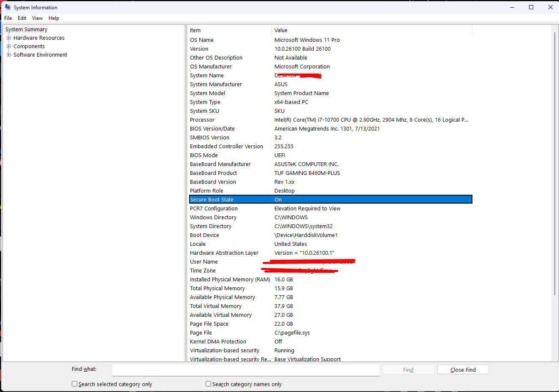Screen dimensions: 559x392
Task: Click the System Model row
Action: (331, 93)
